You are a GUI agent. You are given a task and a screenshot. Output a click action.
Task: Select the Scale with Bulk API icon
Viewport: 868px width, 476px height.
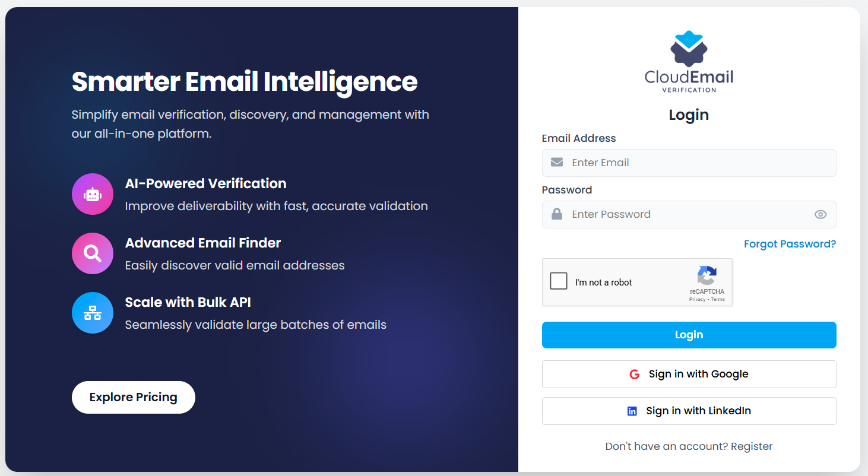click(93, 313)
